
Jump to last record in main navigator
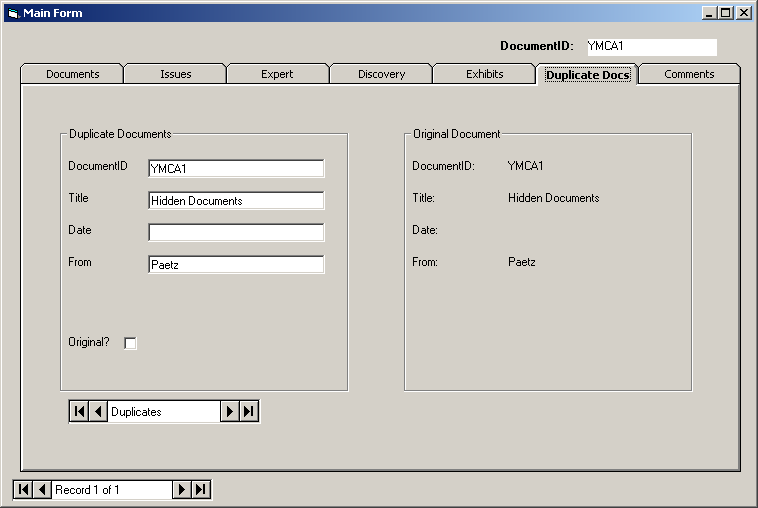201,489
